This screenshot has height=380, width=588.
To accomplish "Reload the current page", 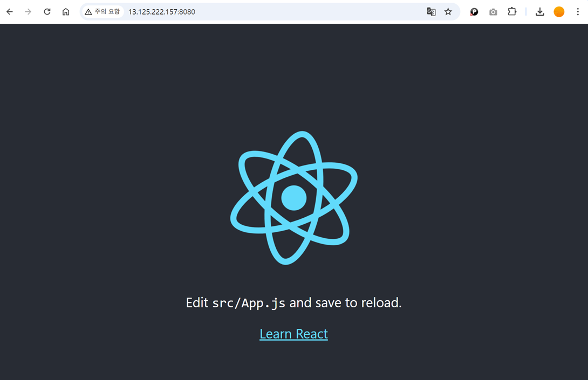I will coord(47,12).
